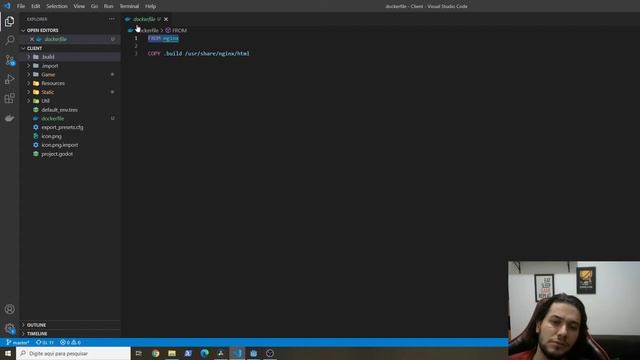Click the master branch status item

18,342
